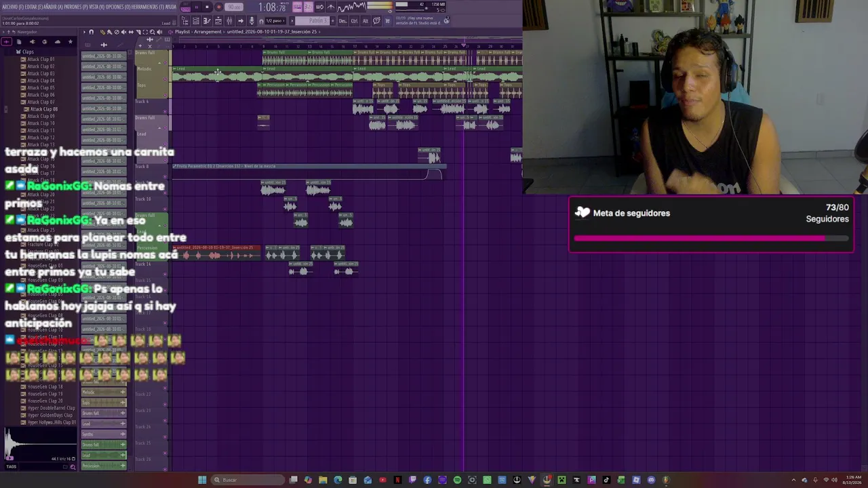868x488 pixels.
Task: Select 'HouseGen Clap 20' sample
Action: tap(45, 401)
